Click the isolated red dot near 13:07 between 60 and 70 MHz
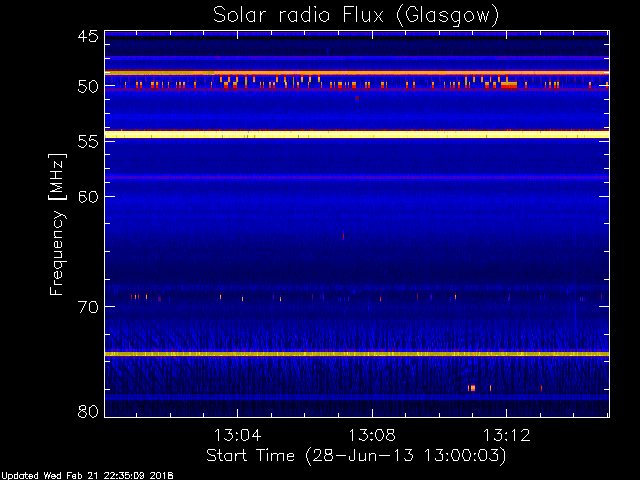 tap(343, 236)
